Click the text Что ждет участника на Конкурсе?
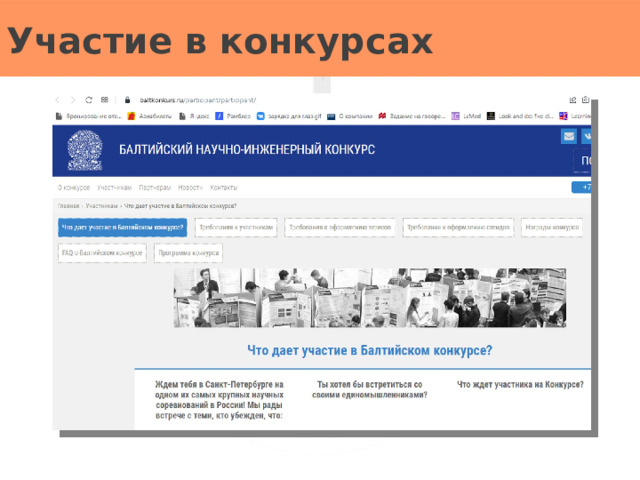Image resolution: width=640 pixels, height=480 pixels. (x=520, y=384)
